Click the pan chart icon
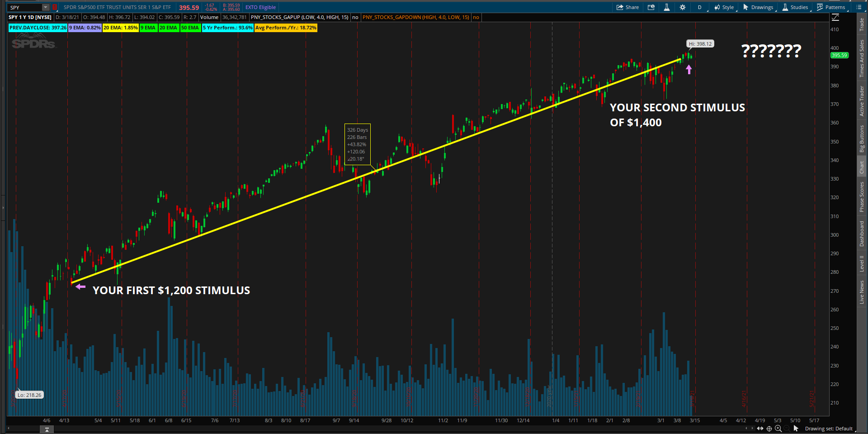The height and width of the screenshot is (434, 868). click(x=760, y=428)
